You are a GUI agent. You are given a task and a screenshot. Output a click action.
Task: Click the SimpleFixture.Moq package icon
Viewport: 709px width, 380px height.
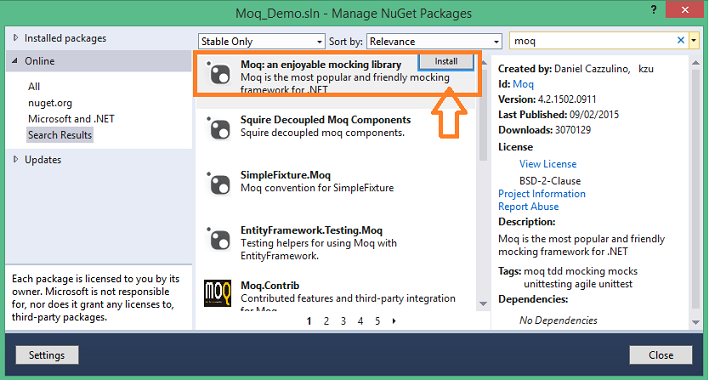[x=218, y=184]
